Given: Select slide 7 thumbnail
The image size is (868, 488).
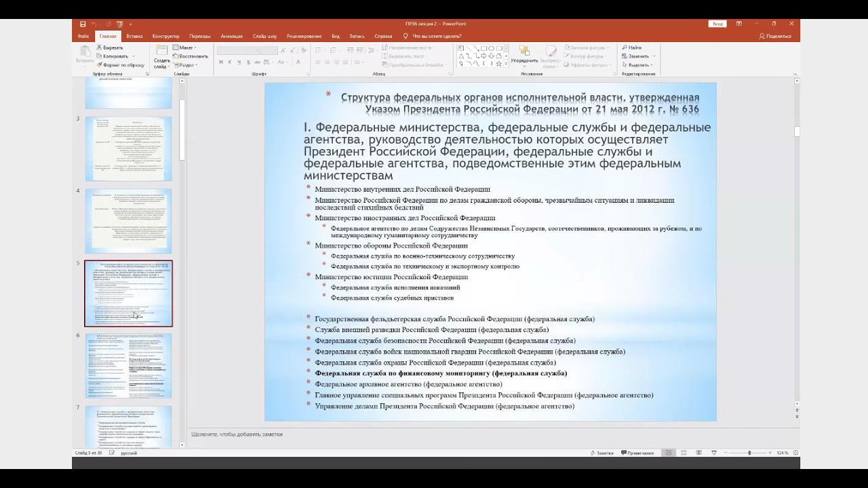Looking at the screenshot, I should pos(128,426).
